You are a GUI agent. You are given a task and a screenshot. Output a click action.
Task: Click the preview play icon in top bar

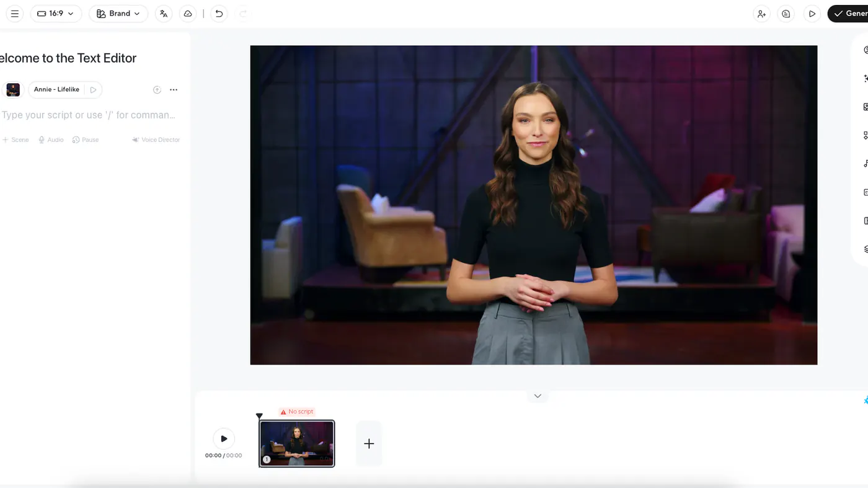coord(812,14)
